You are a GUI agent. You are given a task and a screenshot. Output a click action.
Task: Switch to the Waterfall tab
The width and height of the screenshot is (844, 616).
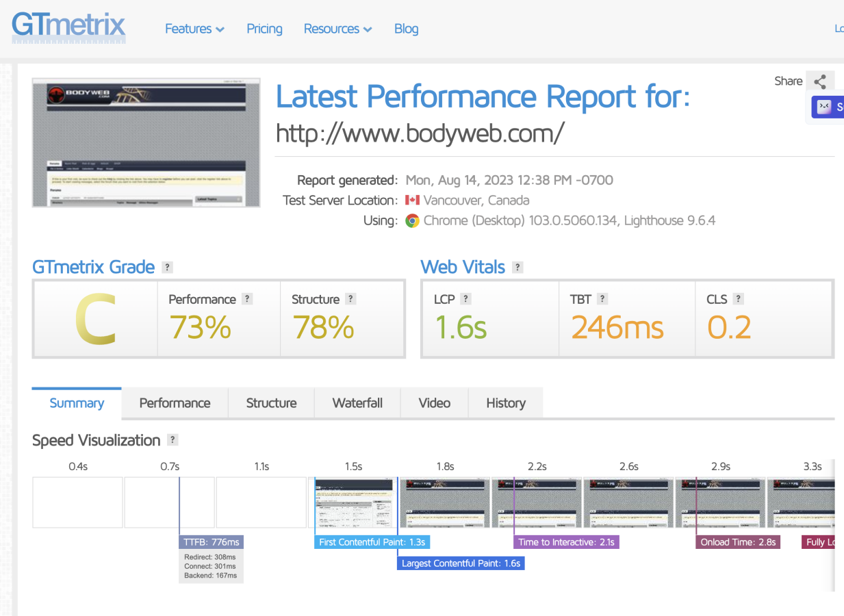click(357, 403)
